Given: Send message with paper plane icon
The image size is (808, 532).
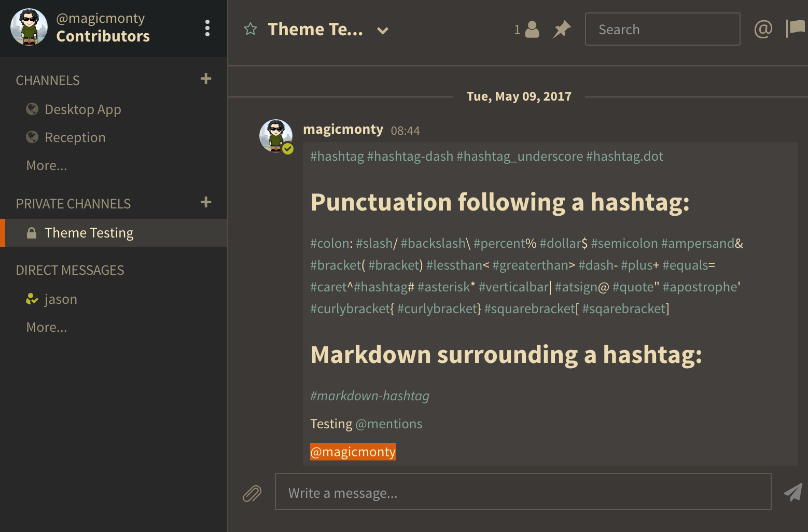Looking at the screenshot, I should coord(792,492).
